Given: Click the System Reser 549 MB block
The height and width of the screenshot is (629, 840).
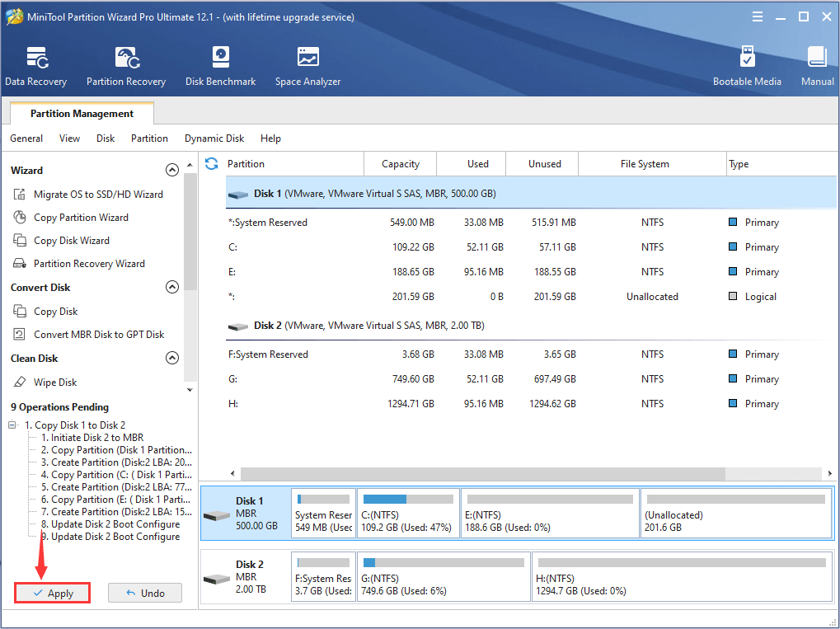Looking at the screenshot, I should pos(324,514).
